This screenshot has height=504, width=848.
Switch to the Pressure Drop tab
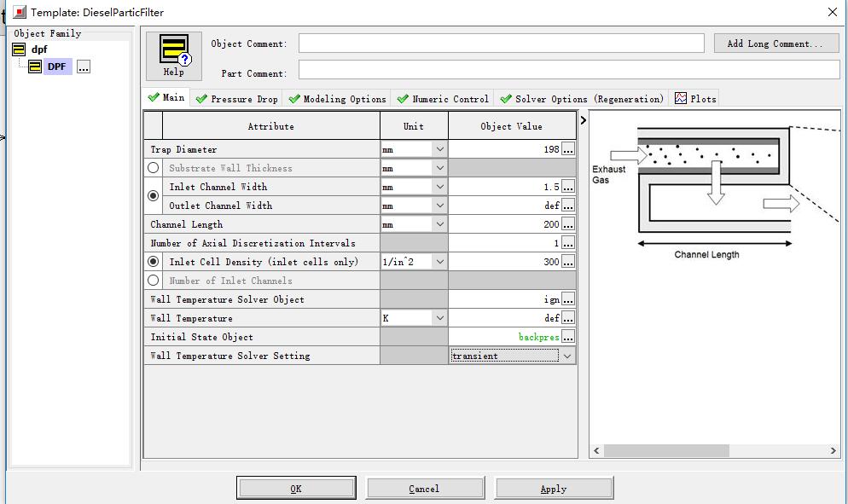point(237,99)
